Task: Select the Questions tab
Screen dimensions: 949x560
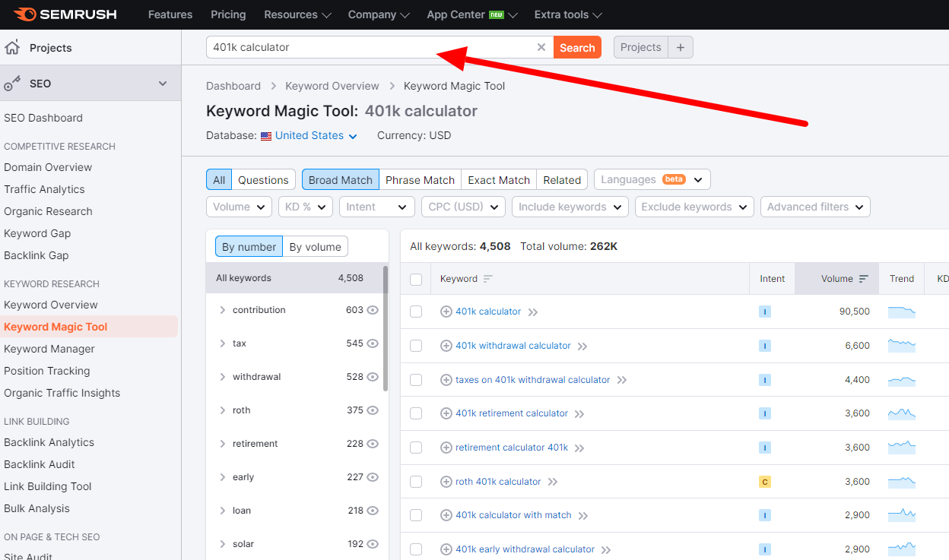Action: (x=263, y=180)
